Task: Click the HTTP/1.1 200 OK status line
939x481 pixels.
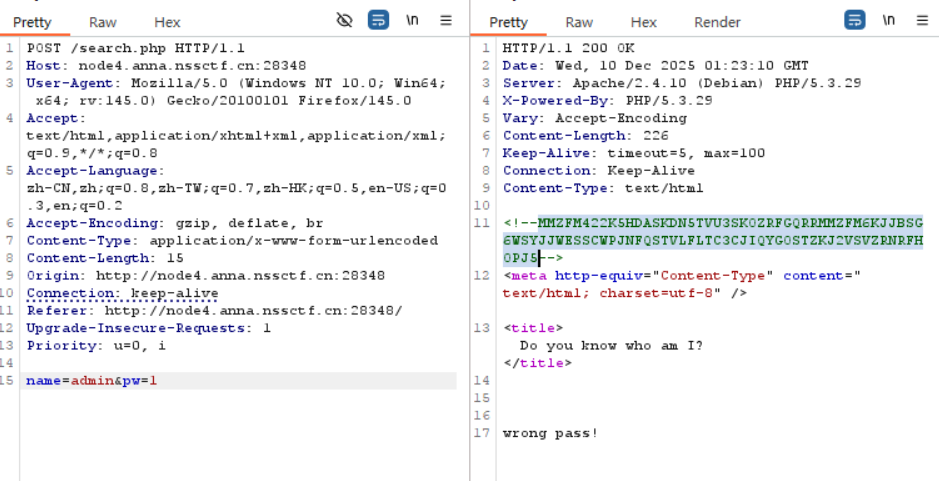Action: coord(568,48)
